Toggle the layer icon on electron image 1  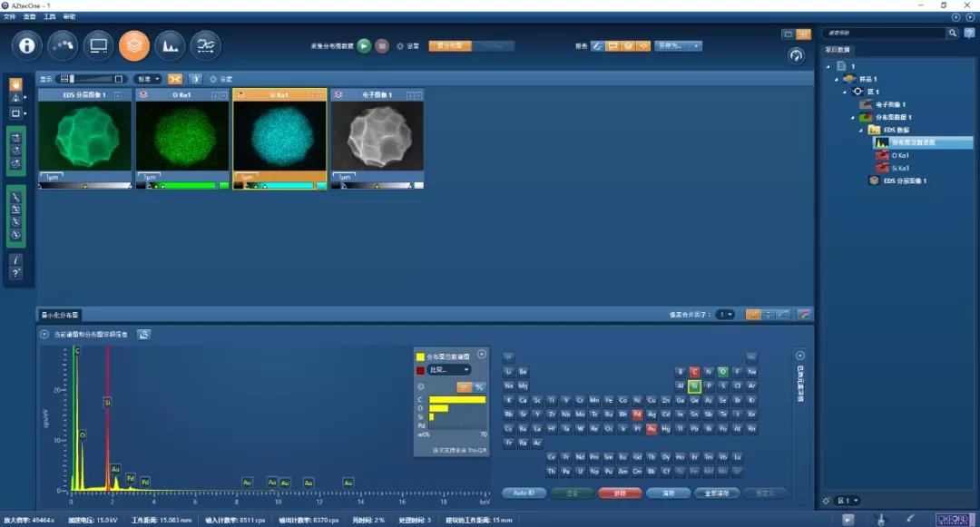click(x=338, y=95)
